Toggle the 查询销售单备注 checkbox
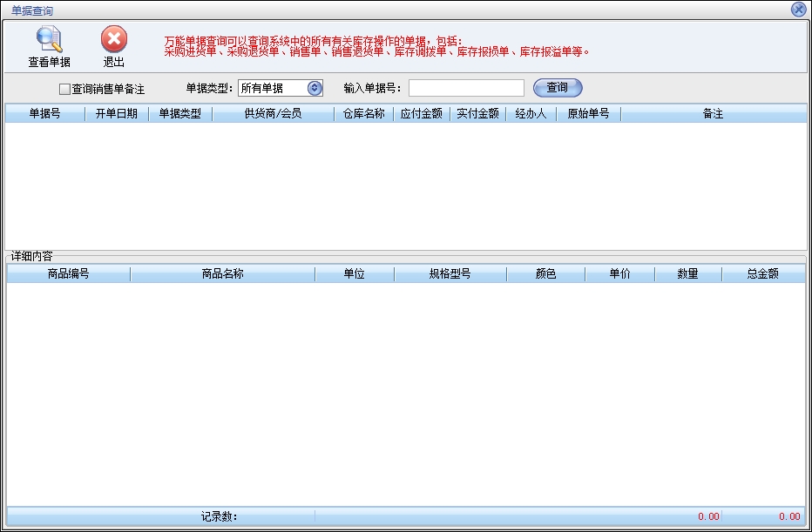Viewport: 812px width, 532px height. 64,89
